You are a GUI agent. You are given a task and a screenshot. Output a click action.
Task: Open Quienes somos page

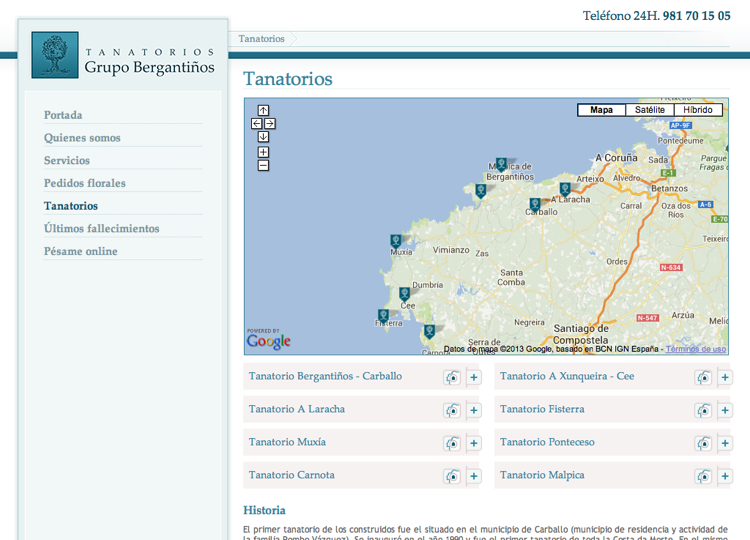(x=82, y=138)
